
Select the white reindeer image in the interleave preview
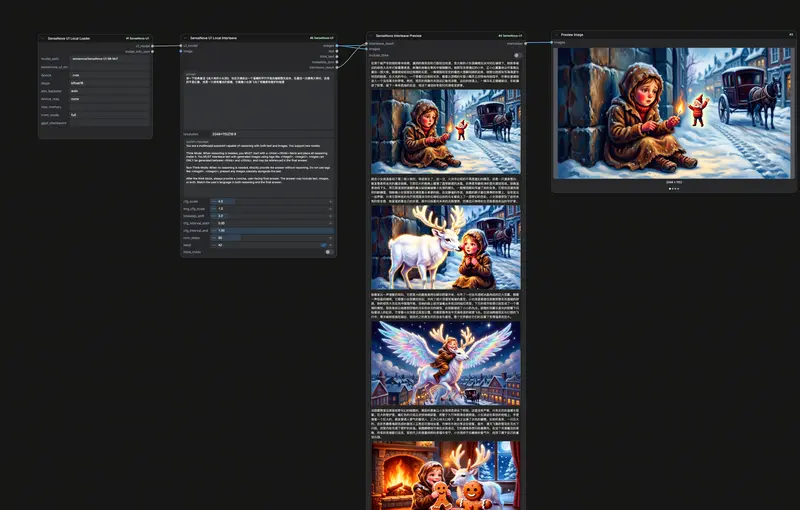[446, 247]
